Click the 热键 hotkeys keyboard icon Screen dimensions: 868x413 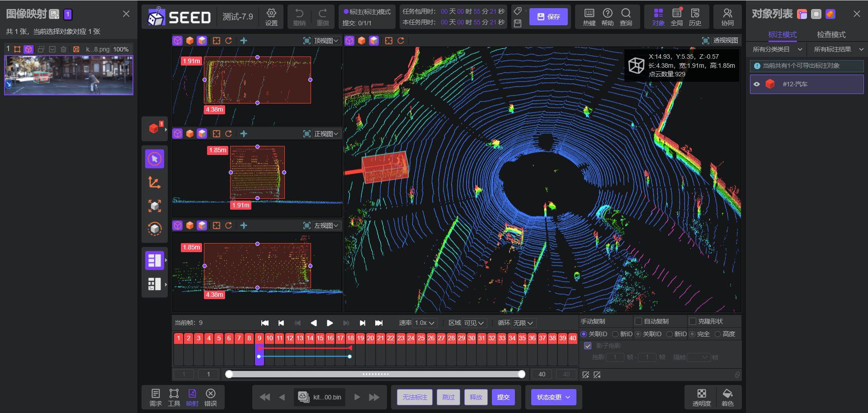click(x=589, y=17)
